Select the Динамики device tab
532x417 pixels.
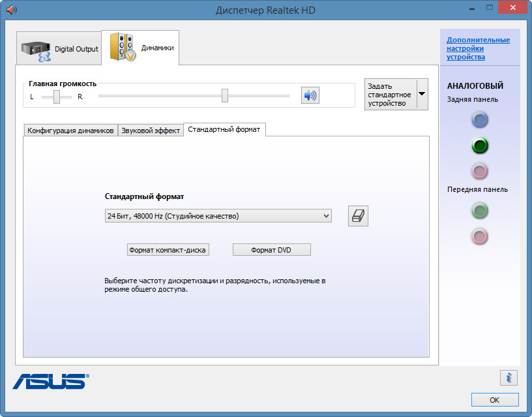click(141, 48)
